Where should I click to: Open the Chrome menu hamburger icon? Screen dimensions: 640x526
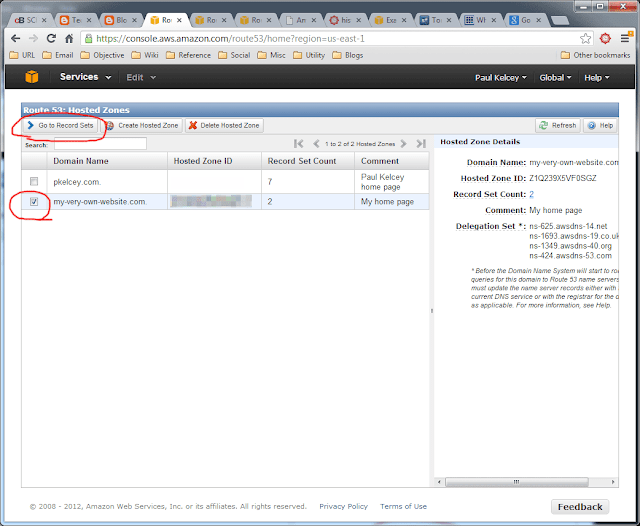(625, 38)
